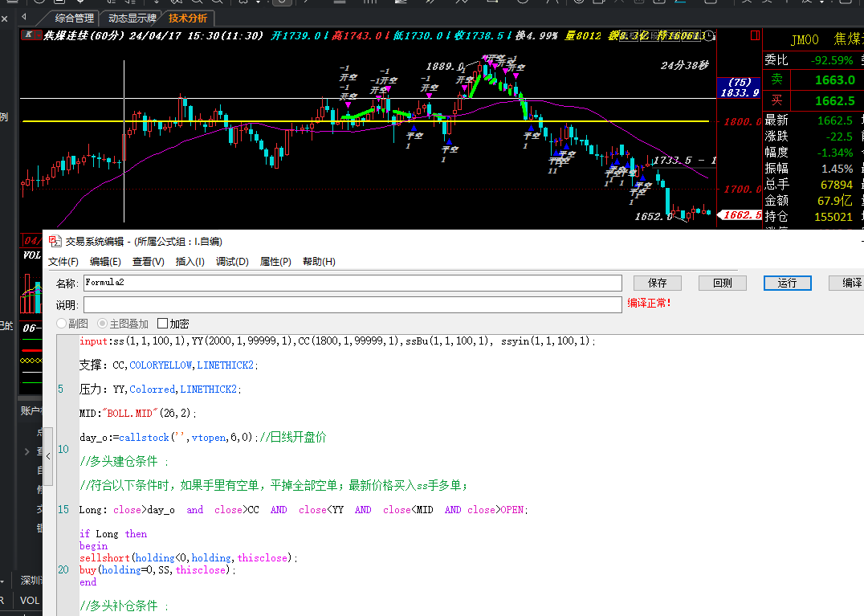
Task: Select the 副图 radio button
Action: tap(62, 324)
